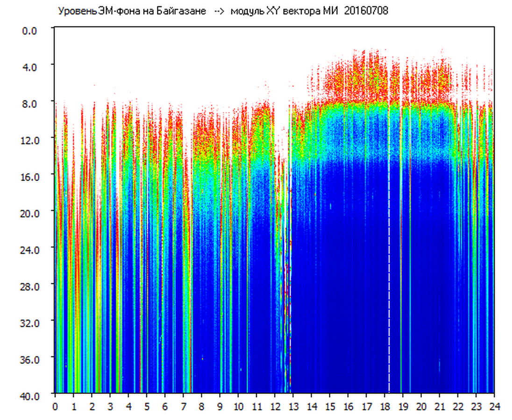Click hour 24 label on horizontal axis

point(494,406)
